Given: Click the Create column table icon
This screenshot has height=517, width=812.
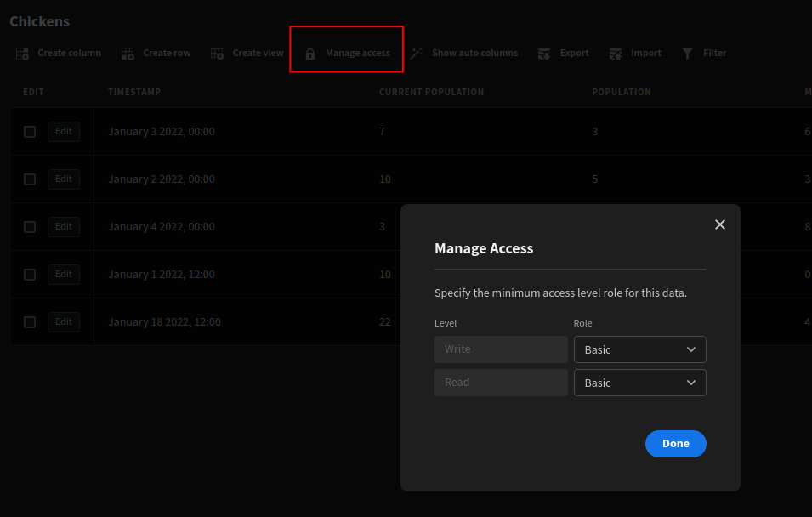Looking at the screenshot, I should tap(22, 54).
